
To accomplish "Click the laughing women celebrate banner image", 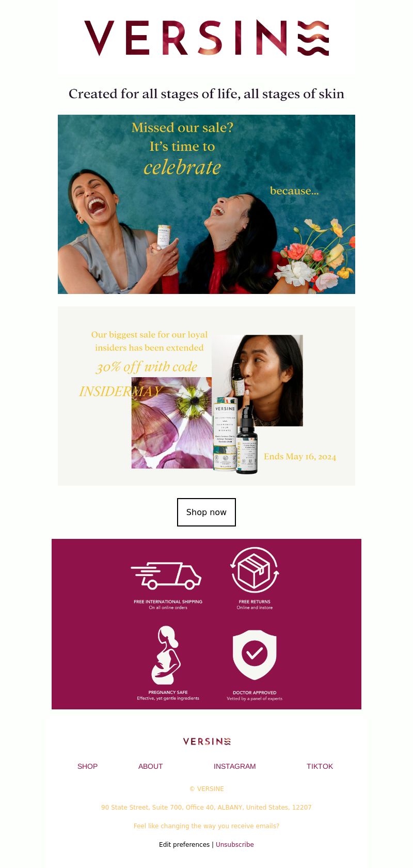I will [206, 204].
